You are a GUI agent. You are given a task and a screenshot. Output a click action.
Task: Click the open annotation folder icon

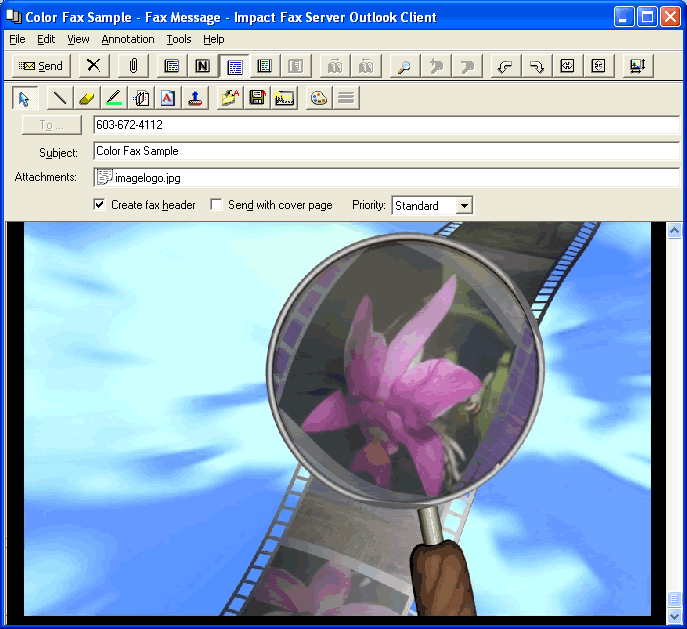230,98
